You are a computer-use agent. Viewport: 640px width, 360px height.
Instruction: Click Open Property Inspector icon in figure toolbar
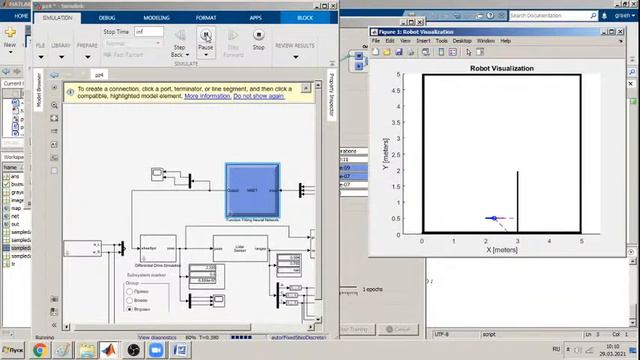(480, 52)
